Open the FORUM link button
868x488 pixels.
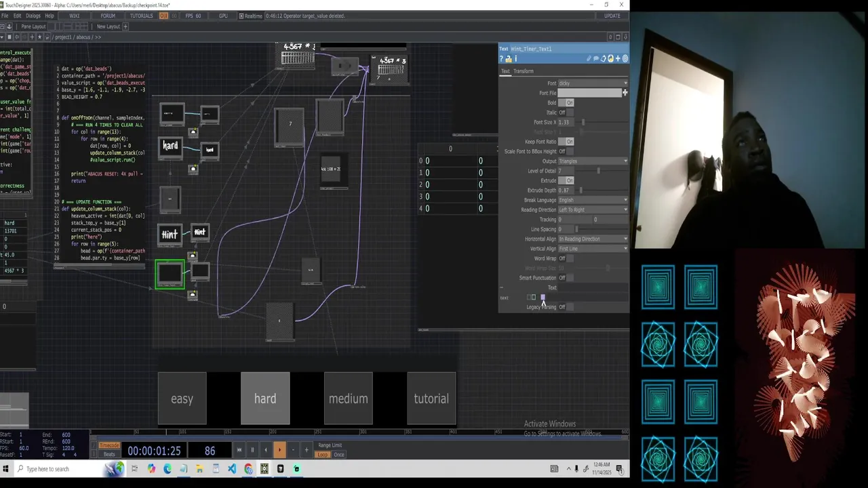[108, 16]
